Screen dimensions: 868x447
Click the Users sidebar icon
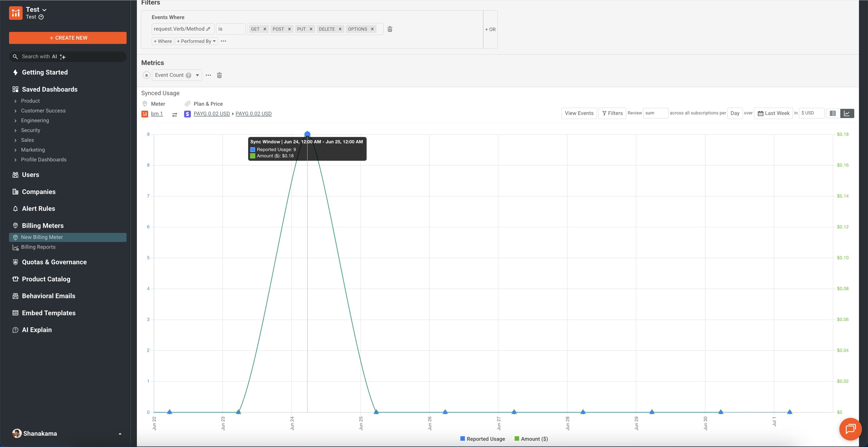(x=16, y=175)
